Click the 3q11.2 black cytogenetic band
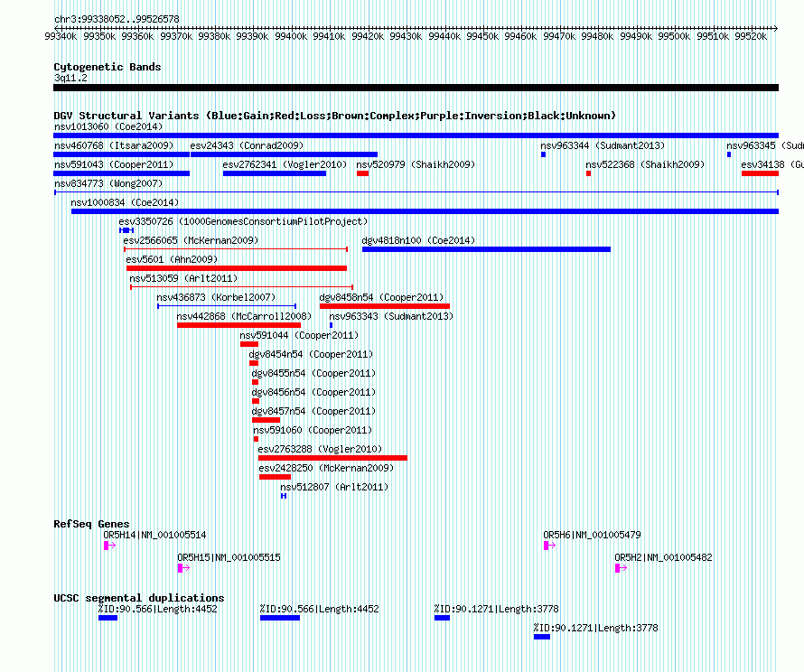 (x=416, y=89)
